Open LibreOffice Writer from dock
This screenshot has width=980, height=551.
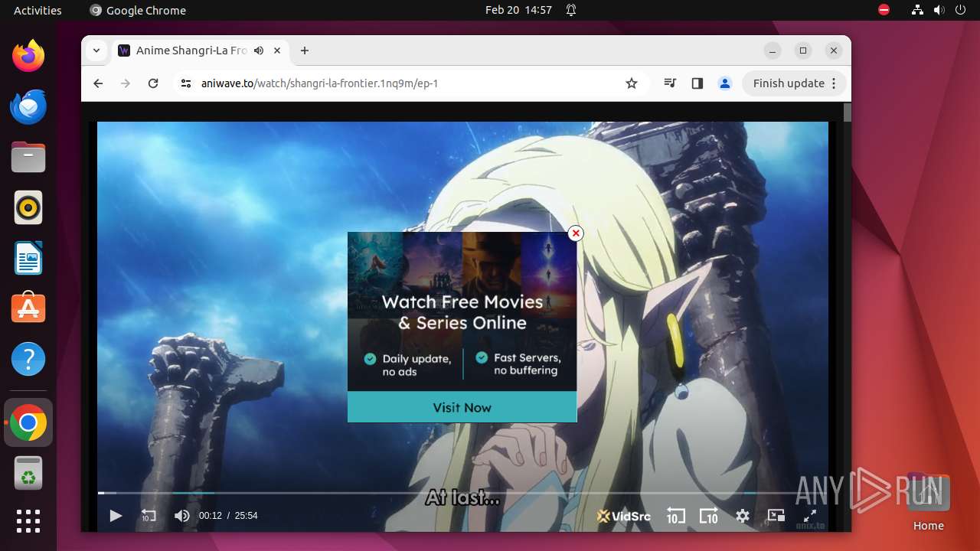(x=28, y=258)
